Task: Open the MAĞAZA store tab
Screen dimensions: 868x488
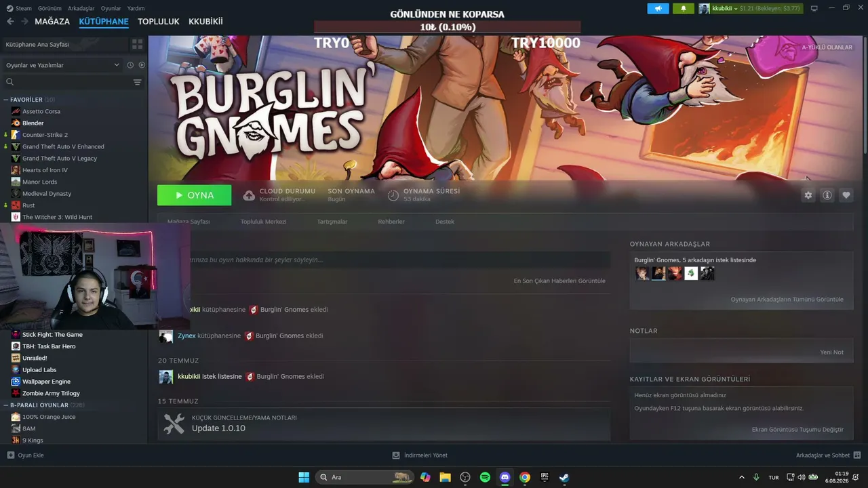Action: click(52, 22)
